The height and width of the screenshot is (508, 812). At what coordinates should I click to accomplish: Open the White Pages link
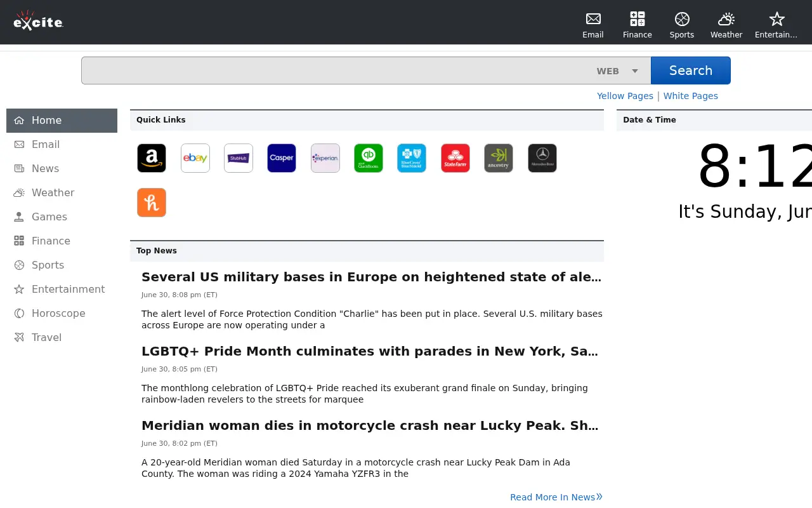tap(691, 96)
